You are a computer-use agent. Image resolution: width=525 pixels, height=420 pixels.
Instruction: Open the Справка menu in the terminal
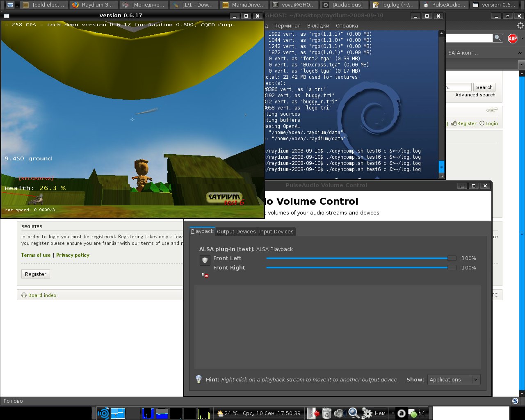[x=347, y=25]
